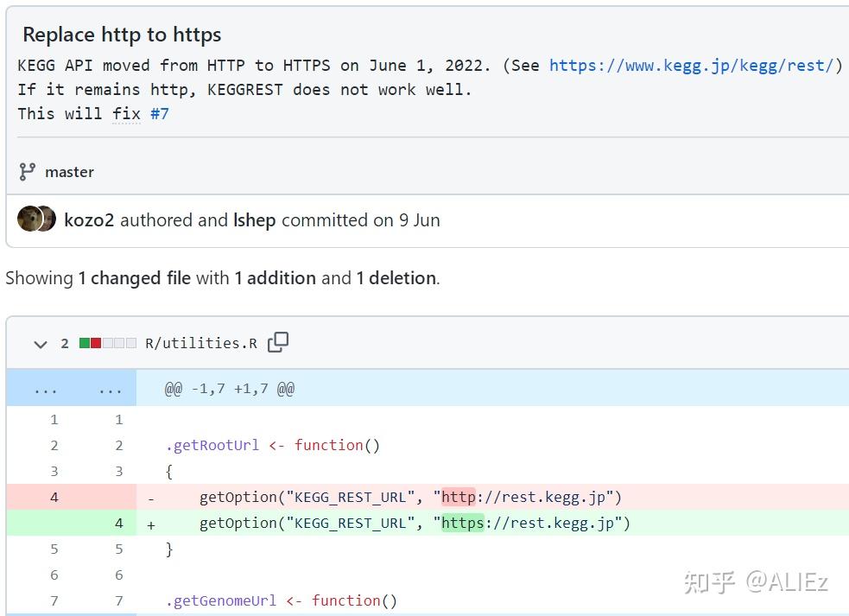Click the commit title "Replace http to https"
Screen dimensions: 849x616
[122, 35]
